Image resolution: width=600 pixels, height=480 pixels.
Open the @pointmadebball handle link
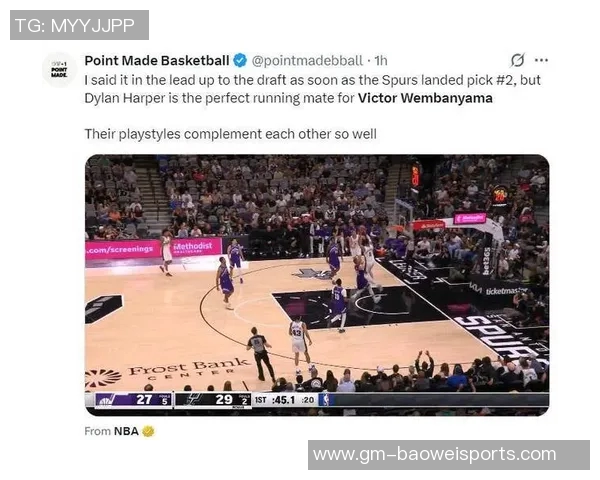[x=307, y=60]
